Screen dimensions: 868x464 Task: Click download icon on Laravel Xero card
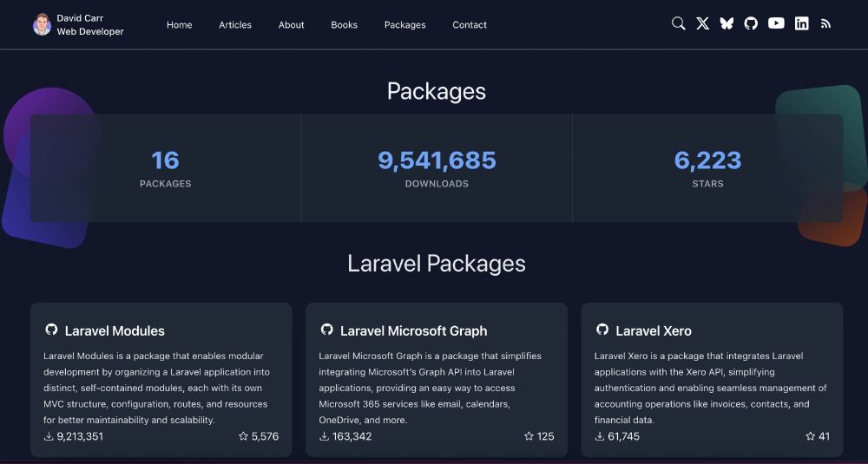[x=599, y=436]
